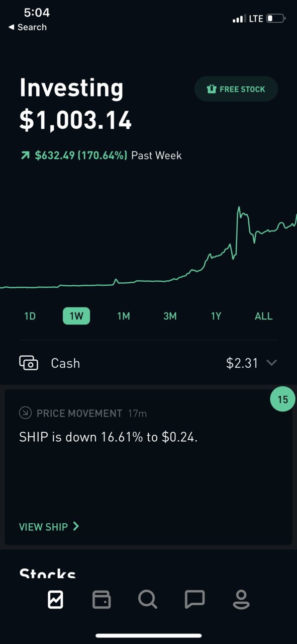Open the account profile tab icon
This screenshot has height=644, width=297.
point(241,599)
